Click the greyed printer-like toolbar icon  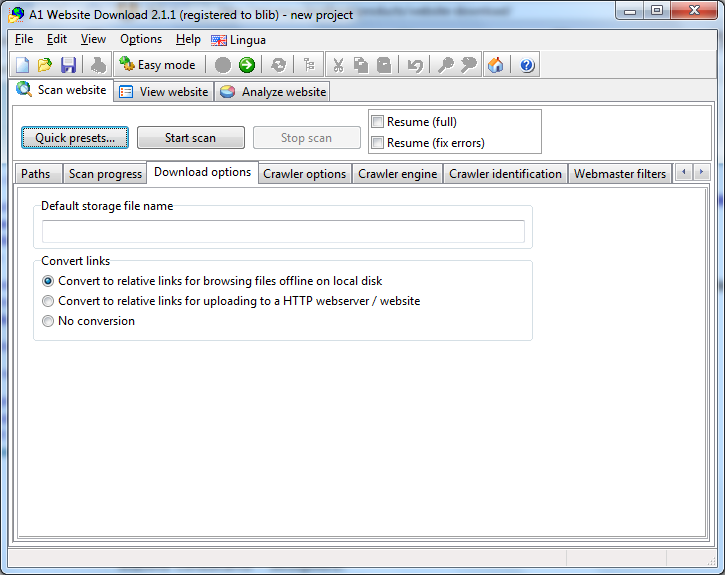point(98,65)
